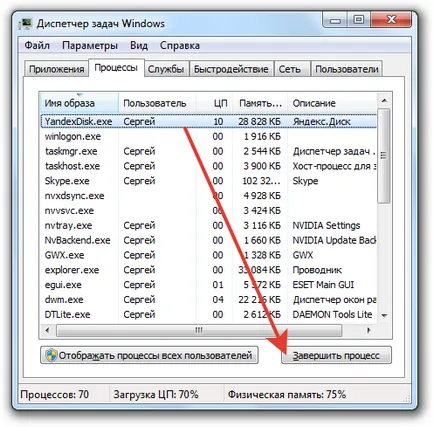The image size is (434, 427).
Task: Sort by Имя образа column header
Action: 79,103
